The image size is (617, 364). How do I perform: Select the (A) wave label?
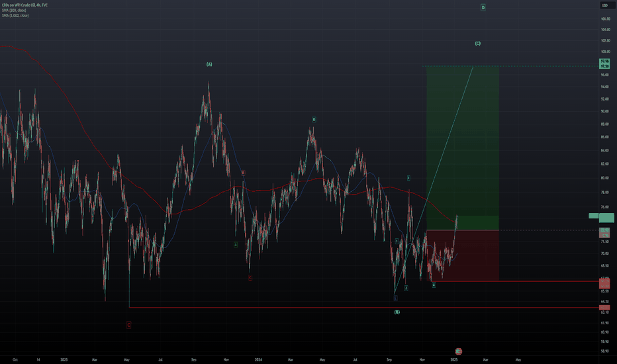point(209,64)
